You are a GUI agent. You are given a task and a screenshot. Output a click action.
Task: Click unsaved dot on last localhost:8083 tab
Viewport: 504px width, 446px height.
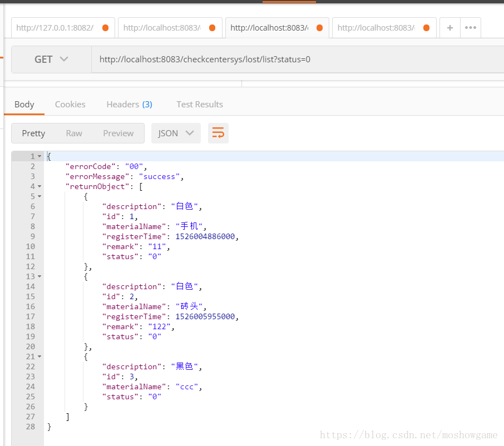(427, 28)
